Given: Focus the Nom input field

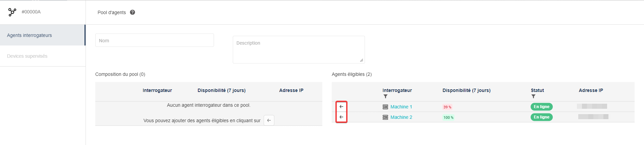Looking at the screenshot, I should pos(154,41).
